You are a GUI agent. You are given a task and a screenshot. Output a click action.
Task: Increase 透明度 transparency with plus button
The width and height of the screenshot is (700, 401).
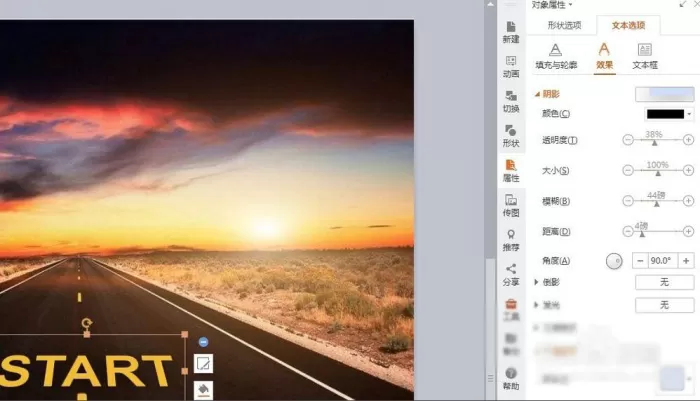tap(688, 140)
